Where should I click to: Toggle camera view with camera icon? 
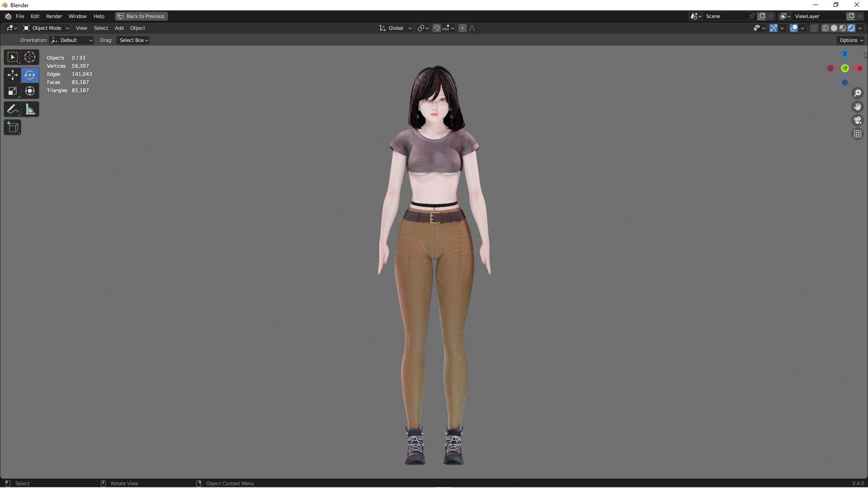point(858,121)
